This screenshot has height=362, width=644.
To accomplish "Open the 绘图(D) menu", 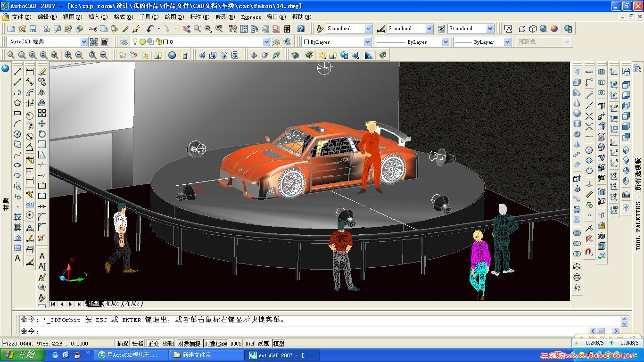I will [174, 17].
